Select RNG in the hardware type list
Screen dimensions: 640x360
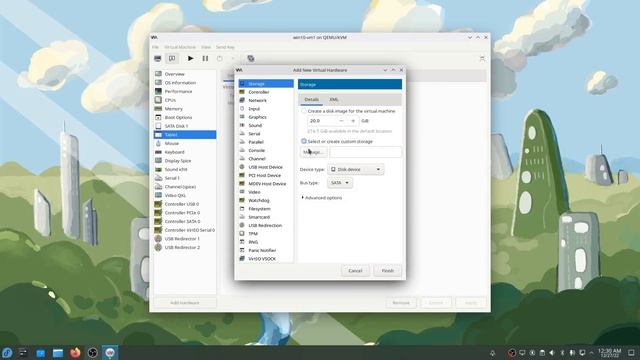tap(266, 242)
